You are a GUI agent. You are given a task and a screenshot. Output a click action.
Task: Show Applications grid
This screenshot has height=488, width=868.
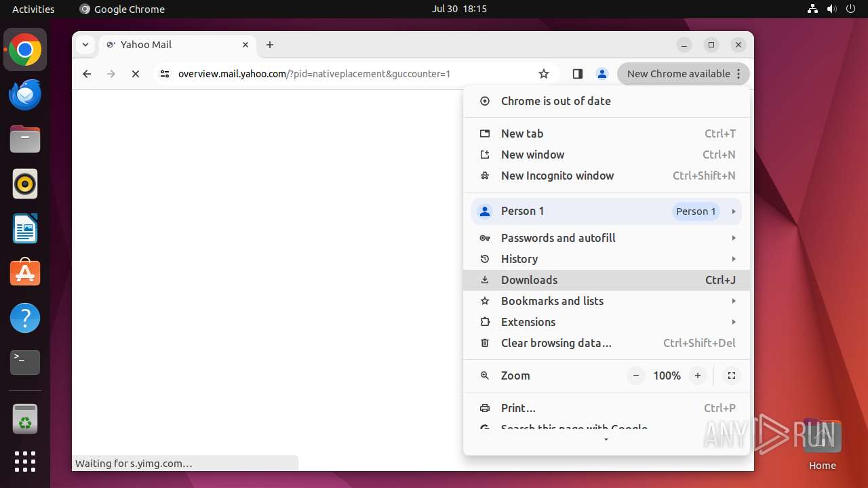click(x=25, y=462)
